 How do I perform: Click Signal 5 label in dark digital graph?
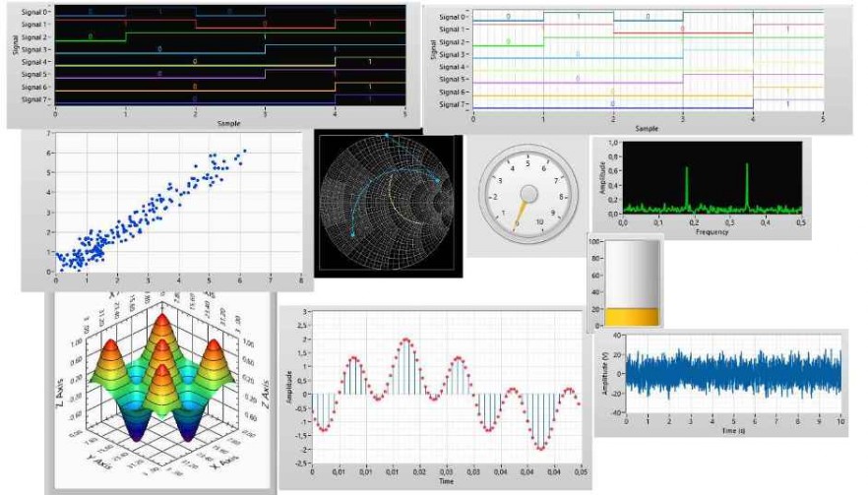[x=34, y=74]
